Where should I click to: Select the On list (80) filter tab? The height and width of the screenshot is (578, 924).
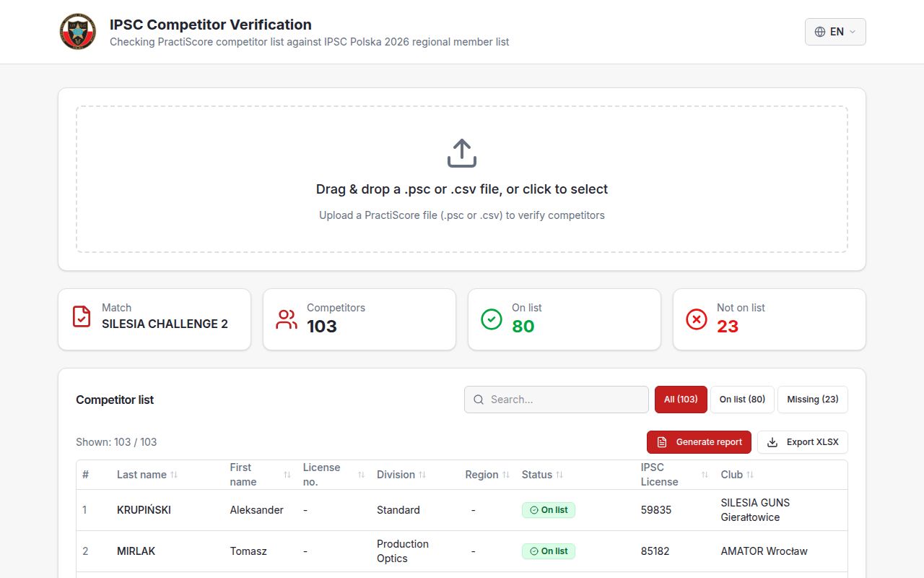(742, 400)
